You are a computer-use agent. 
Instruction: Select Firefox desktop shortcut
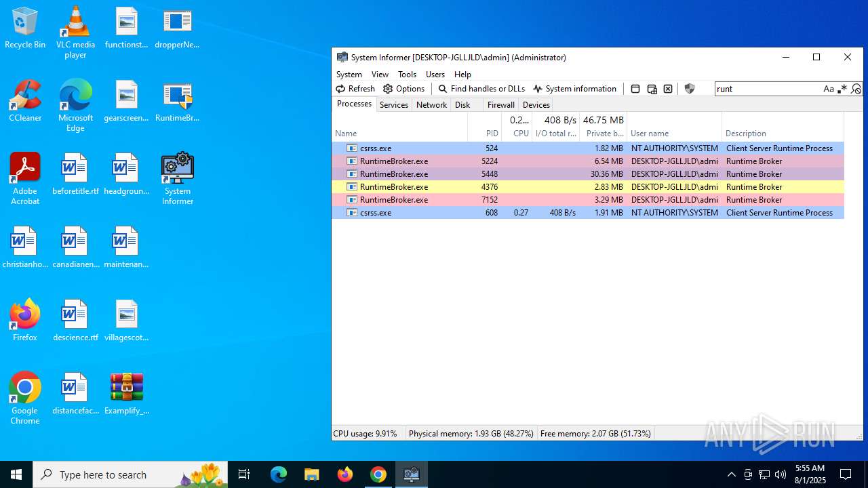[x=25, y=320]
